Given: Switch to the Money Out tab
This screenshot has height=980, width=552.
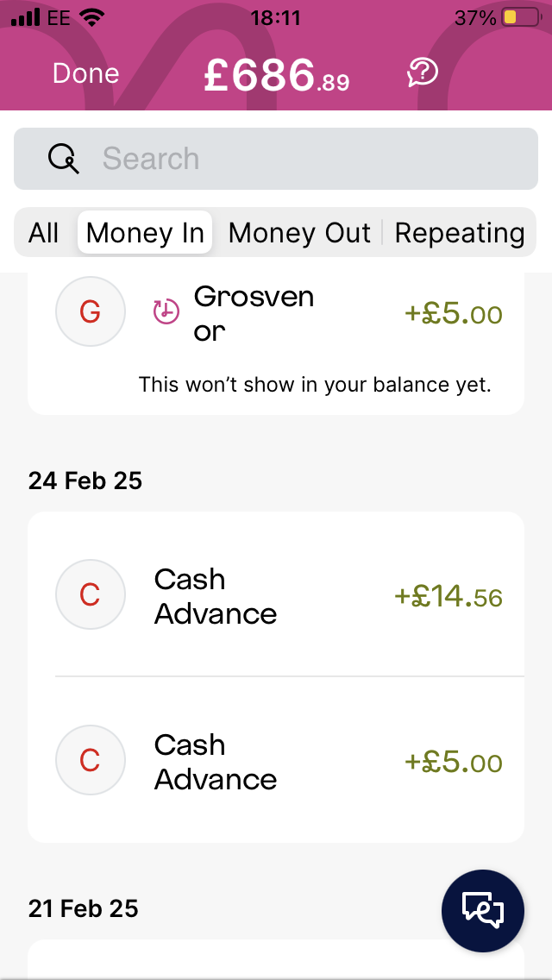Looking at the screenshot, I should 299,233.
